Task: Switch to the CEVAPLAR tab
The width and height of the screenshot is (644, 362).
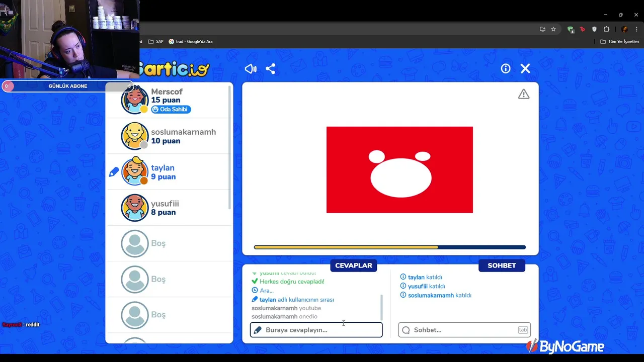Action: [354, 265]
